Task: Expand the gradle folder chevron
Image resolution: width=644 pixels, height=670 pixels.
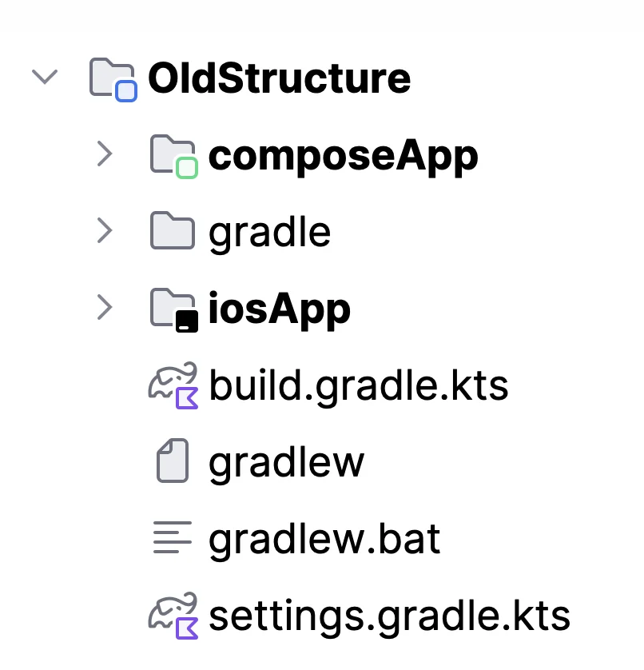Action: (x=105, y=230)
